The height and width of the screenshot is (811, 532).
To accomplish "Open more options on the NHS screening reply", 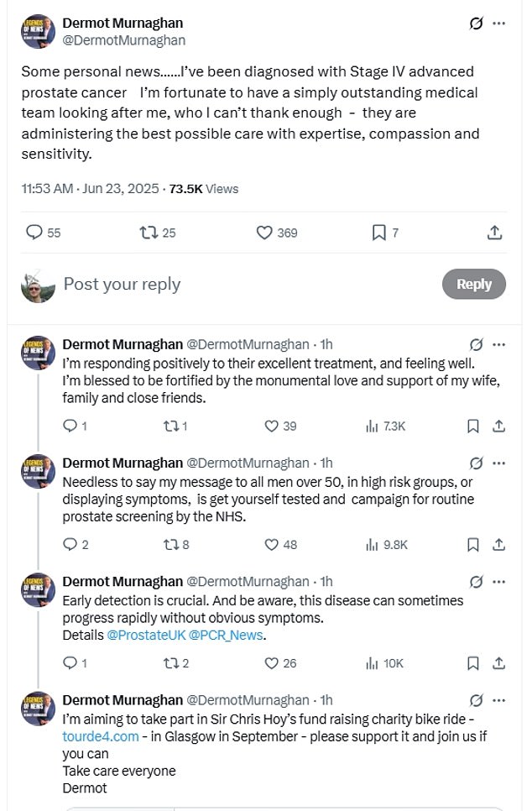I will pos(499,463).
